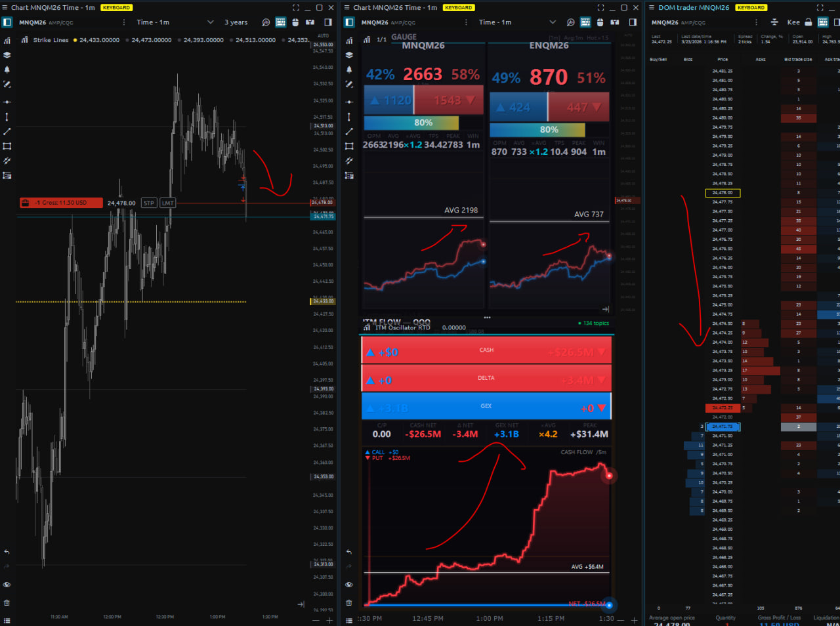Open indicators icon in left chart sidebar

7,40
